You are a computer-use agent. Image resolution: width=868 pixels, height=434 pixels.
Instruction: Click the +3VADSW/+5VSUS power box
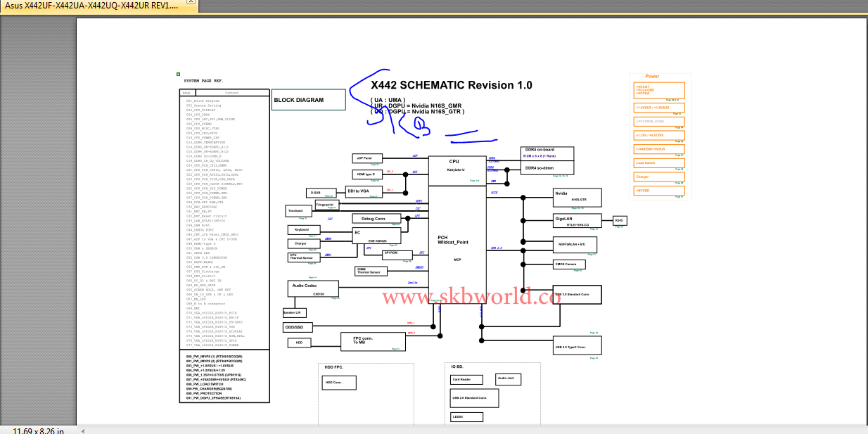(x=659, y=149)
